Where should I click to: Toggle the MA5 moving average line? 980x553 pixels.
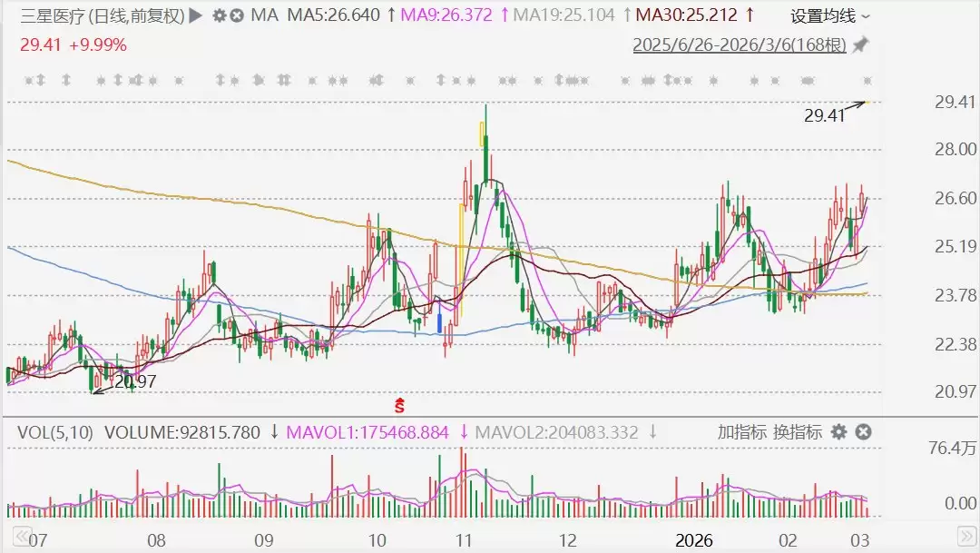point(334,15)
